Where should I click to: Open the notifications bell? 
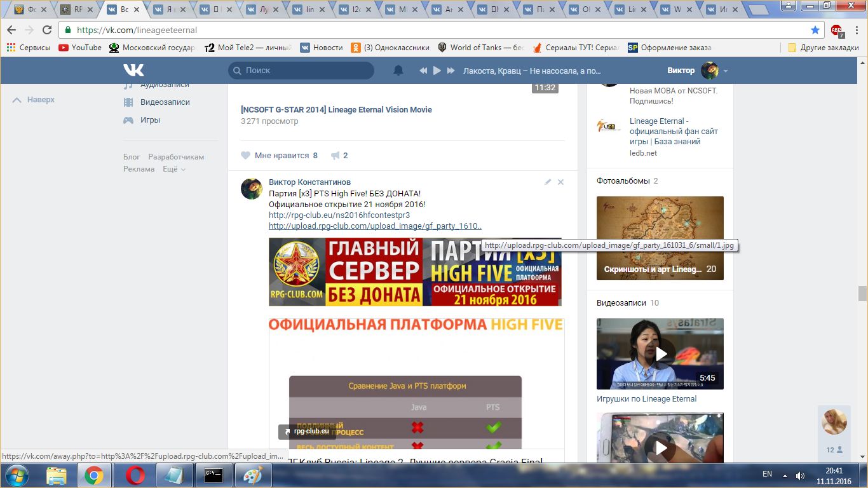click(x=398, y=71)
